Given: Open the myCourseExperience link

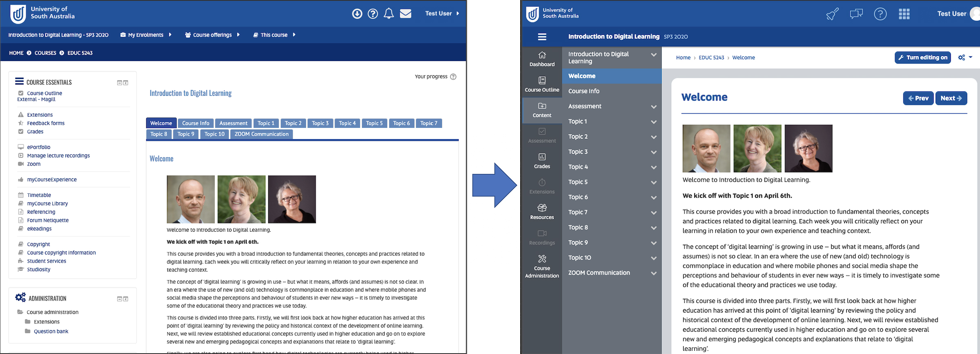Looking at the screenshot, I should point(52,180).
